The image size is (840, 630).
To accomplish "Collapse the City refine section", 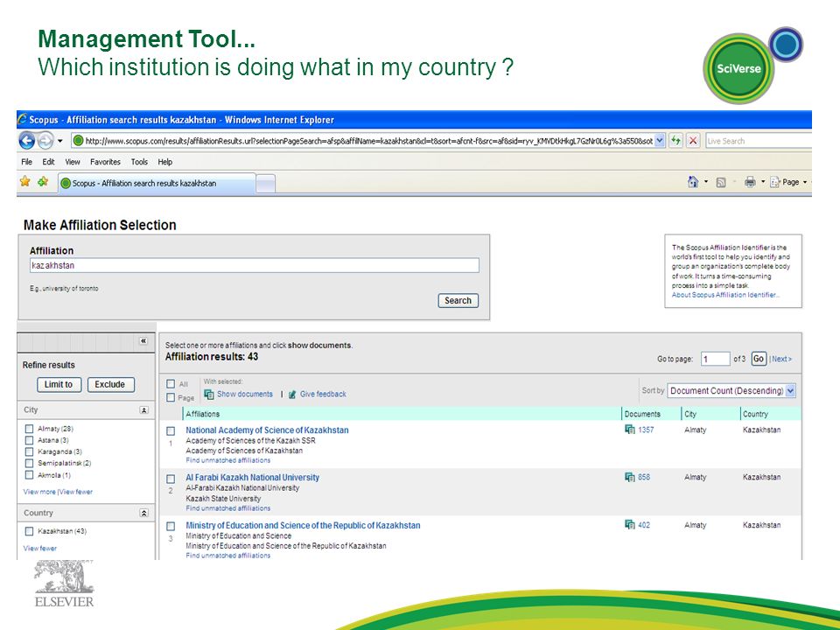I will [x=143, y=409].
